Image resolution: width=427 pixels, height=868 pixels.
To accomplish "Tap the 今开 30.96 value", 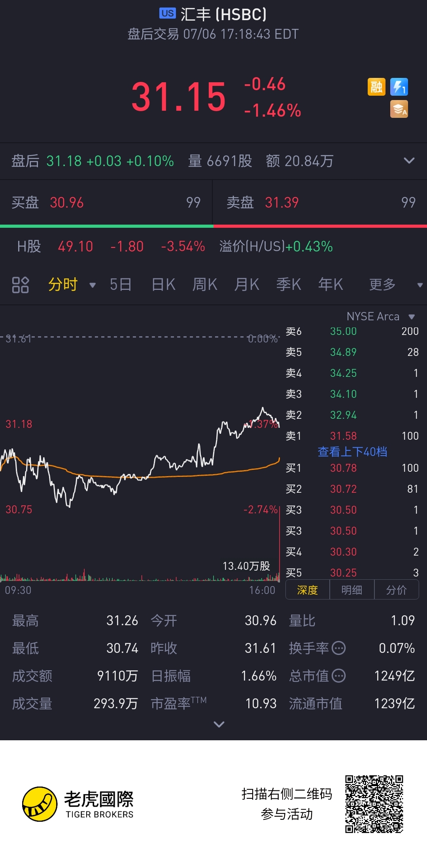I will coord(261,620).
